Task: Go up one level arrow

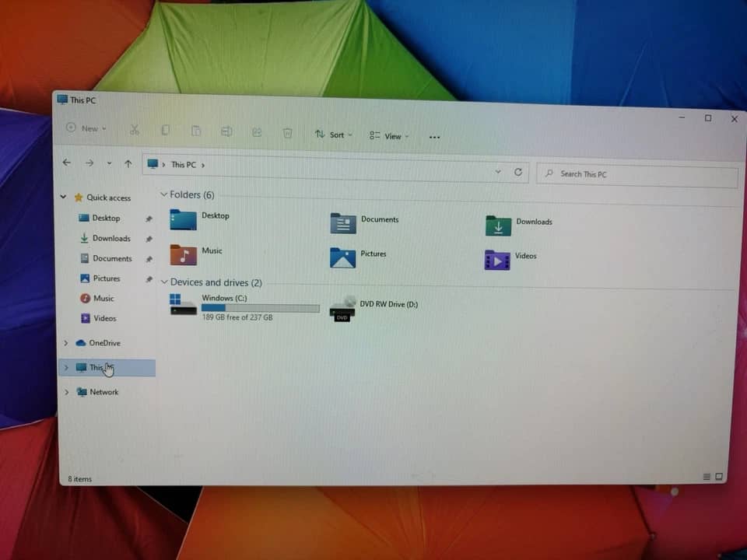Action: (128, 164)
